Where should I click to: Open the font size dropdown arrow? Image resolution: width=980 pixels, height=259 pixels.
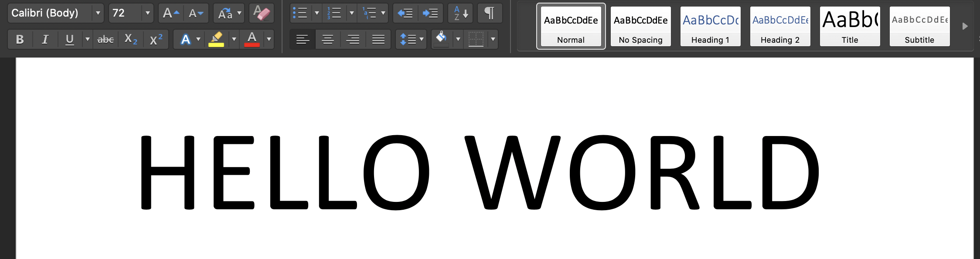click(x=148, y=13)
